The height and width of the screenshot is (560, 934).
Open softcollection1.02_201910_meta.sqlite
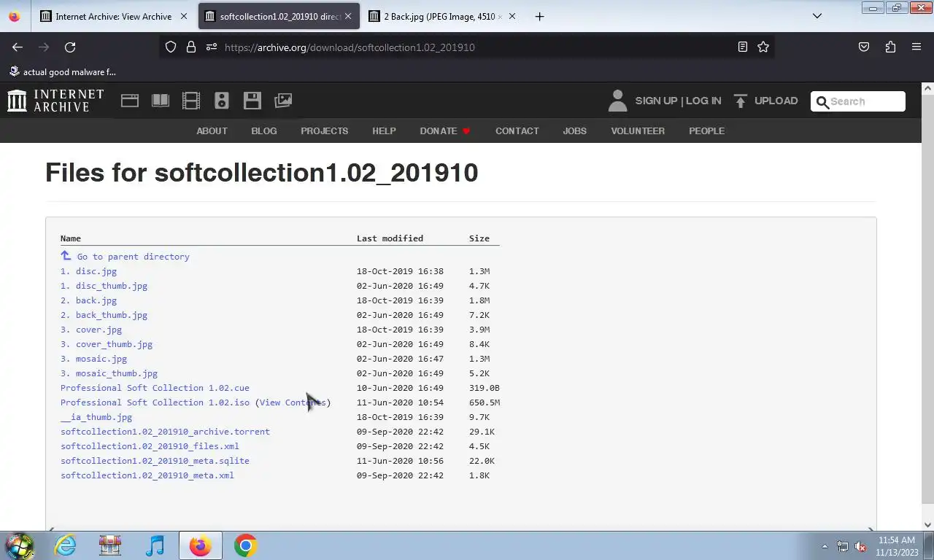(x=155, y=461)
